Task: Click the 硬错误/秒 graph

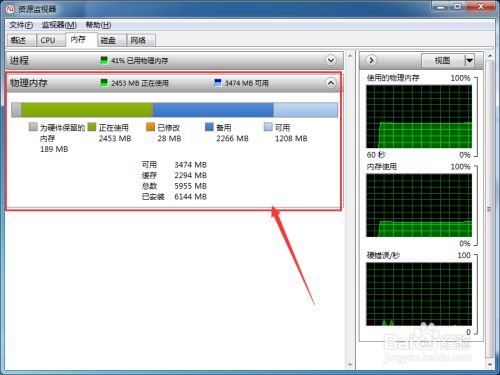Action: (419, 294)
